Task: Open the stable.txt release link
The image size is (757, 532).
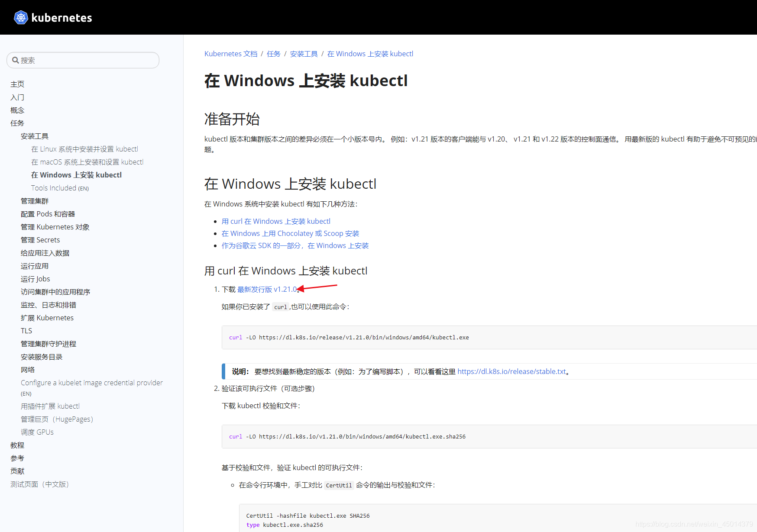Action: click(512, 371)
